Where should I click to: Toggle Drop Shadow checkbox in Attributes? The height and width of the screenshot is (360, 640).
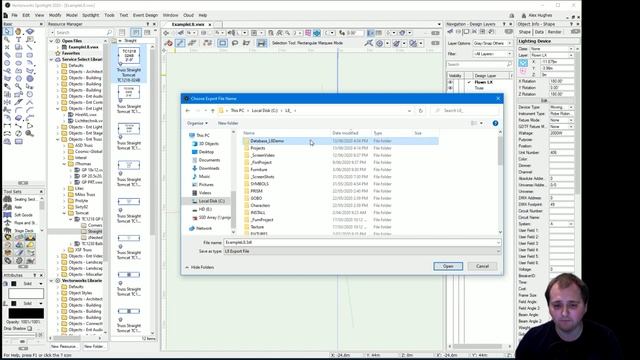30,328
